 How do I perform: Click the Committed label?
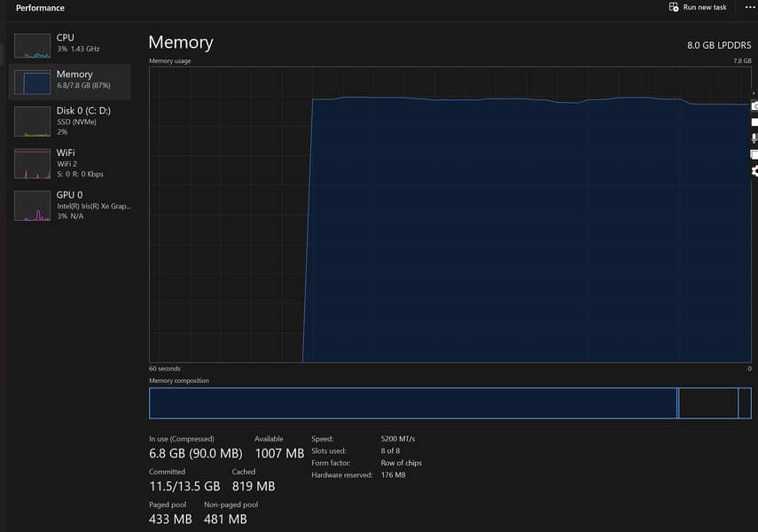(x=167, y=472)
